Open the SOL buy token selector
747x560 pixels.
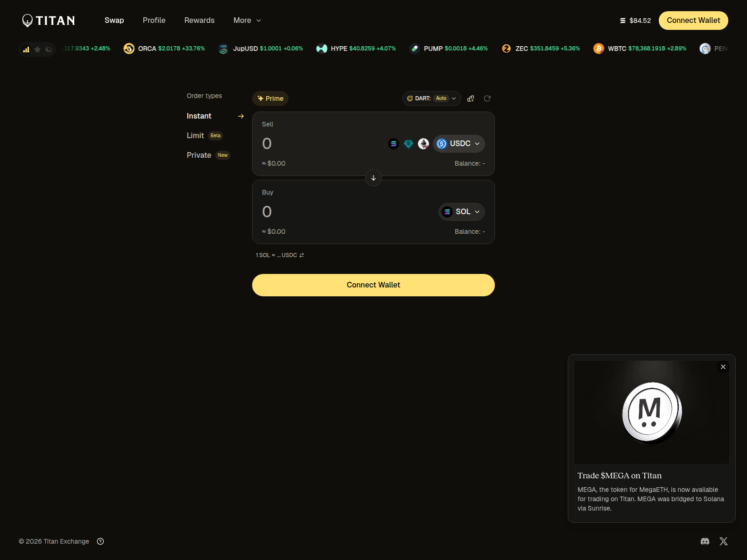pos(461,212)
